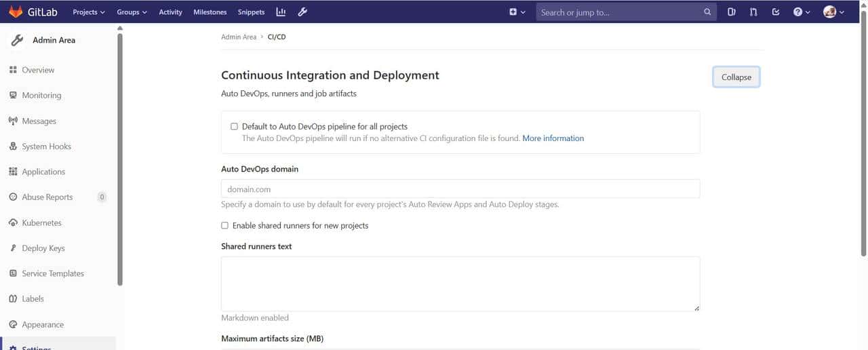Go to Milestones in top navigation

click(210, 12)
